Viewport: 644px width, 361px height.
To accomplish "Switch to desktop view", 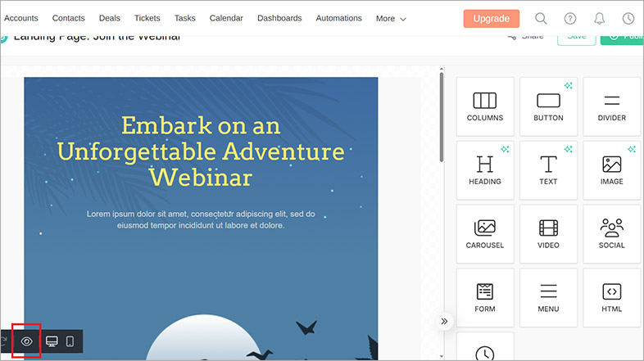I will [x=52, y=341].
